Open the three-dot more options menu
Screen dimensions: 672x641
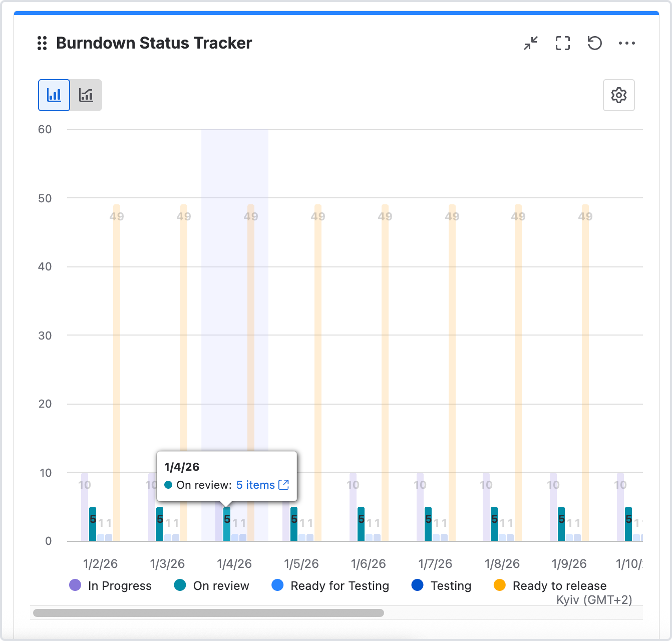click(626, 44)
